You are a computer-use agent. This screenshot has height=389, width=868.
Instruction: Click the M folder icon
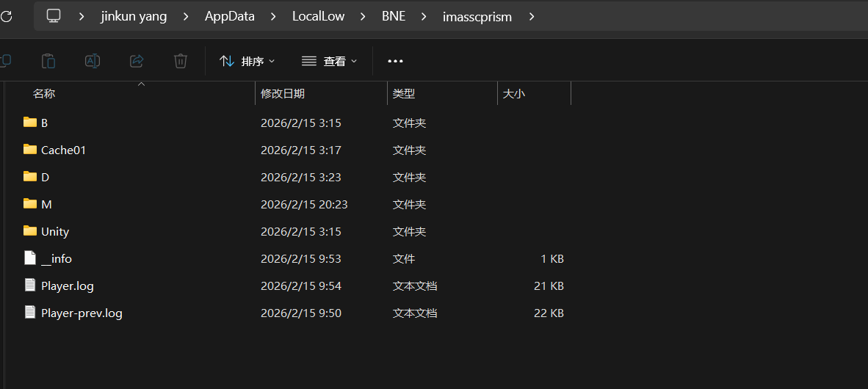point(30,203)
